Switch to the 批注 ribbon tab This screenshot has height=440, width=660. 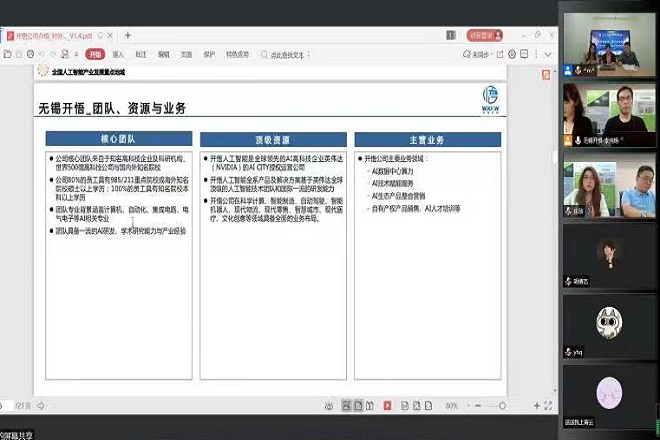tap(140, 55)
